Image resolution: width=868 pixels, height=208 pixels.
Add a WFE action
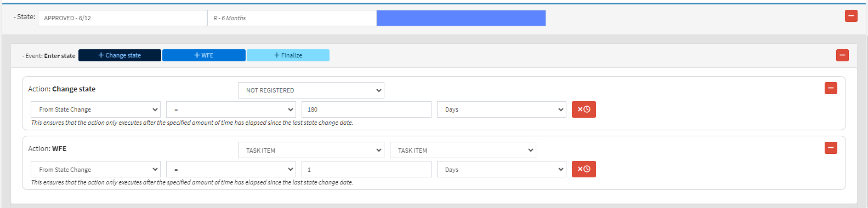coord(204,55)
